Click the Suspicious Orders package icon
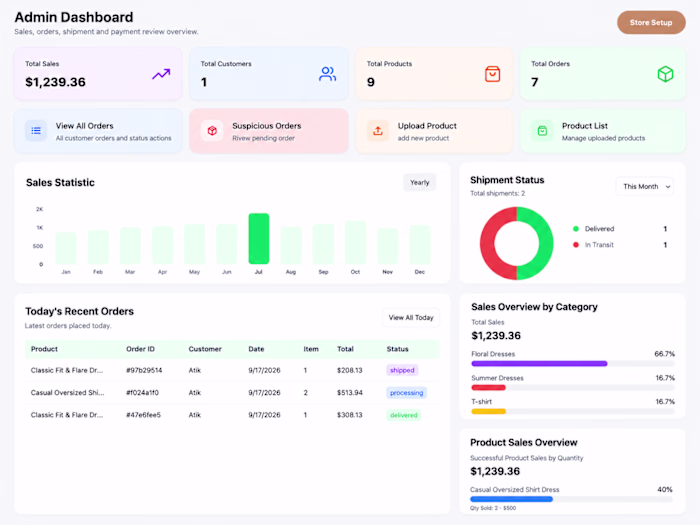This screenshot has height=525, width=700. point(212,131)
